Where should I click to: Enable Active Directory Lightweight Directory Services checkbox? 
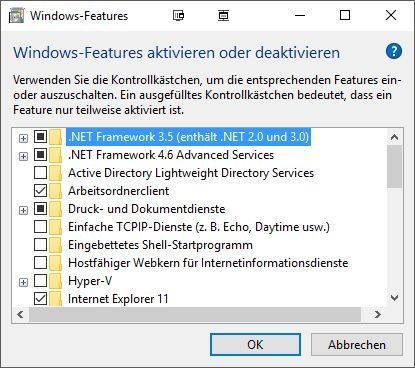(40, 173)
